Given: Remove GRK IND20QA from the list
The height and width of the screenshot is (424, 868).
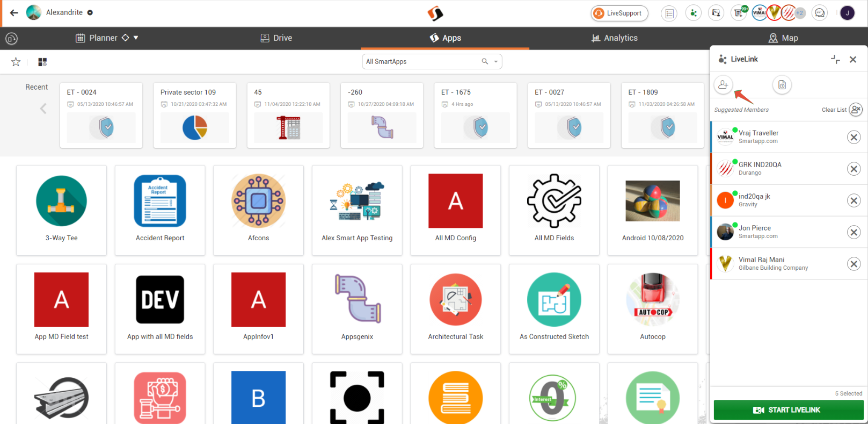Looking at the screenshot, I should pyautogui.click(x=854, y=169).
